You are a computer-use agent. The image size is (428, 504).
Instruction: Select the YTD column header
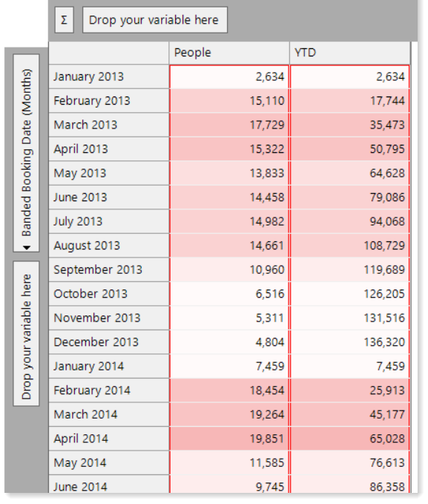(x=350, y=53)
